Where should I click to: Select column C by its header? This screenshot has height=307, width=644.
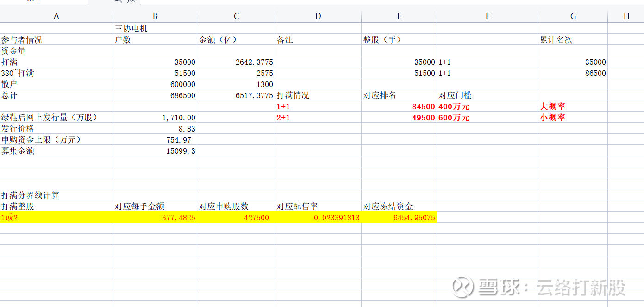[x=236, y=16]
